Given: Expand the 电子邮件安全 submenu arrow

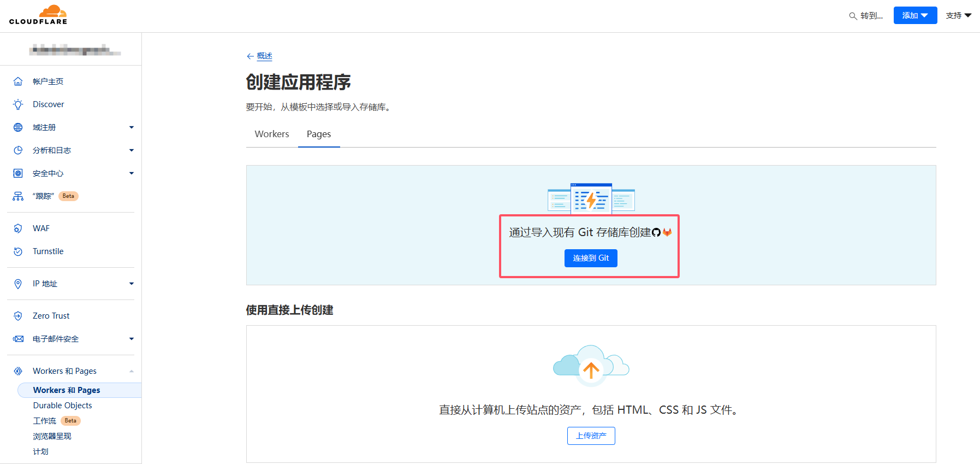Looking at the screenshot, I should pos(132,339).
